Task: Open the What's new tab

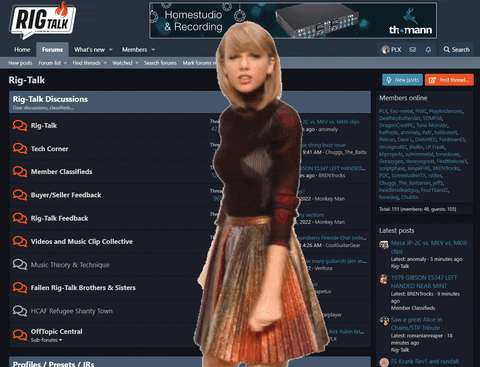Action: pos(89,50)
